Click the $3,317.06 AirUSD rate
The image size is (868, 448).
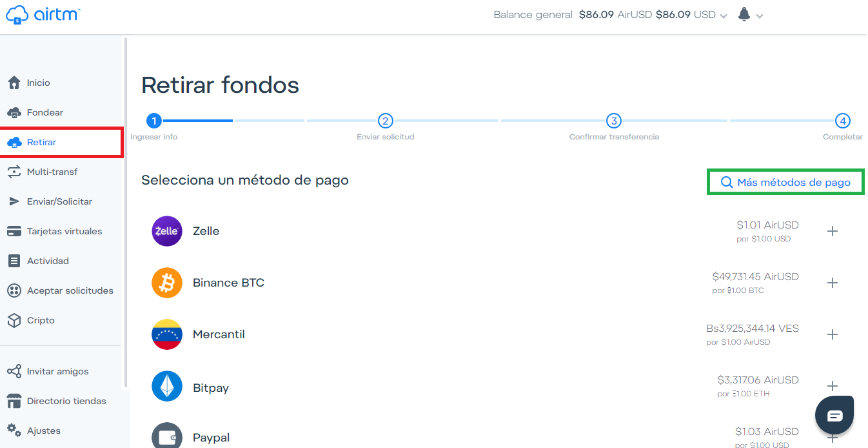(x=758, y=380)
